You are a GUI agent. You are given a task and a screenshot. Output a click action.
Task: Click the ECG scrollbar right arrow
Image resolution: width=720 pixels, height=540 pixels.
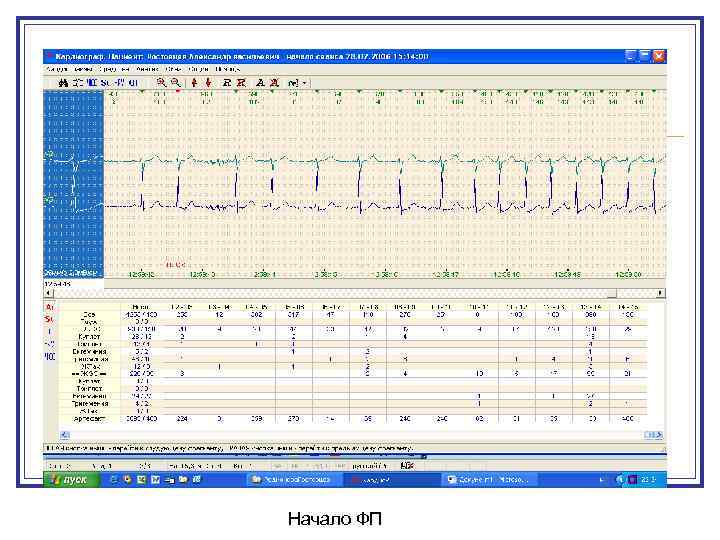click(660, 292)
